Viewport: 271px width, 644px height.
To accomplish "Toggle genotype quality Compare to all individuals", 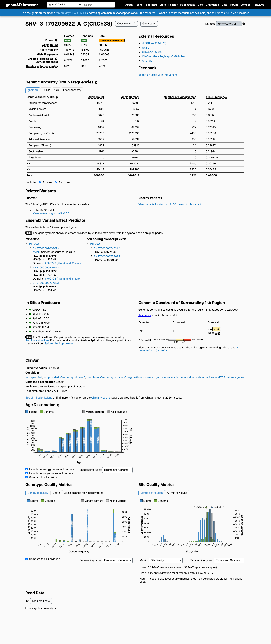I will pyautogui.click(x=27, y=559).
